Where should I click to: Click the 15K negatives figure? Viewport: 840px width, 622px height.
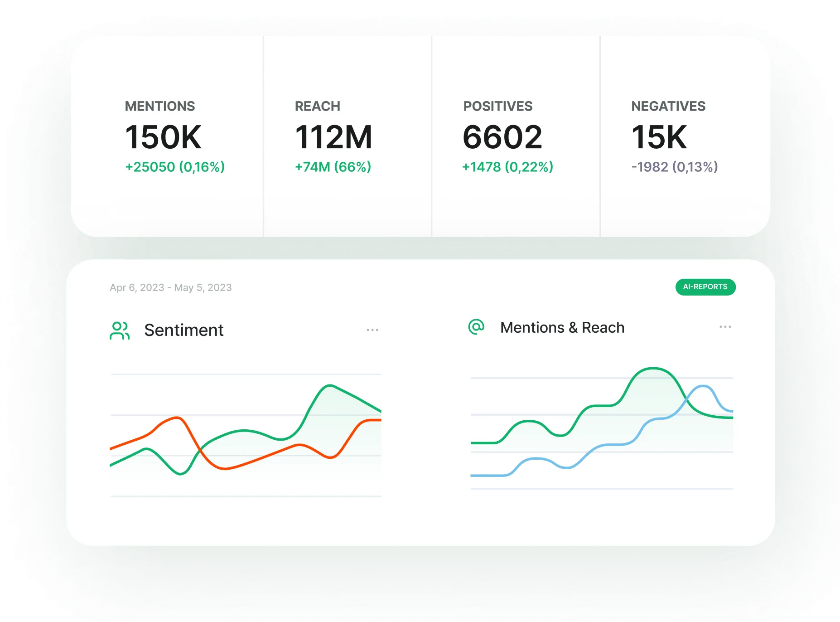pos(659,137)
